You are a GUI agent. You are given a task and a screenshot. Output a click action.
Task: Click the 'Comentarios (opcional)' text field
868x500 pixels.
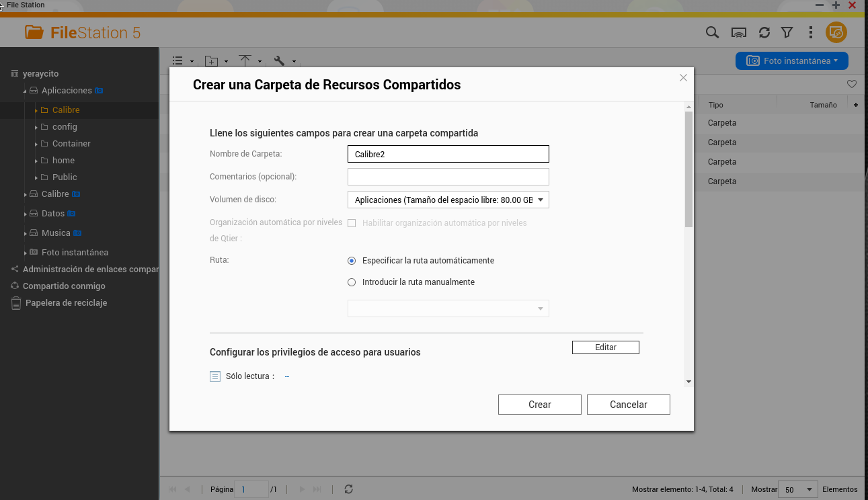coord(448,177)
